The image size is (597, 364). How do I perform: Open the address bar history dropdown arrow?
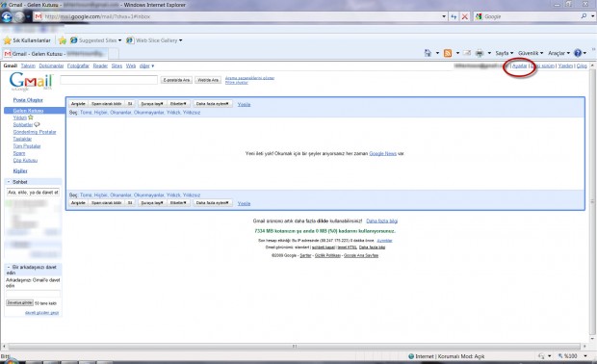[444, 16]
